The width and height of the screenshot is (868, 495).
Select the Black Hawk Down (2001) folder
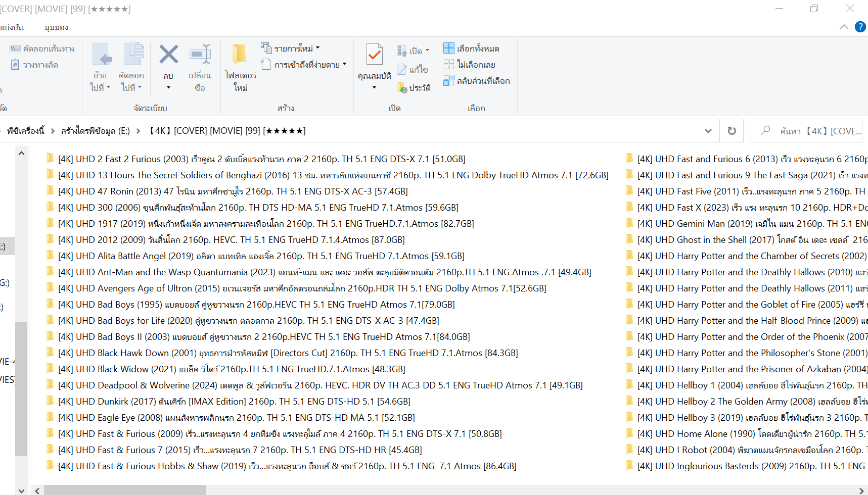pyautogui.click(x=288, y=353)
